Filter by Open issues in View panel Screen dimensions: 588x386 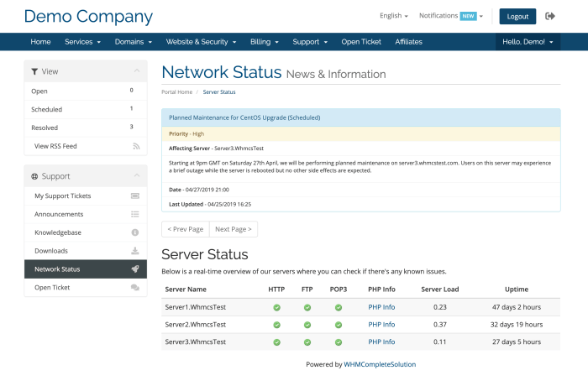pos(86,91)
